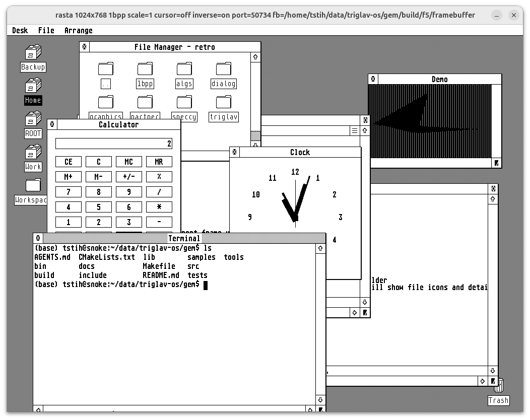Open the ROOT drive desktop icon
The width and height of the screenshot is (530, 420).
[x=33, y=124]
